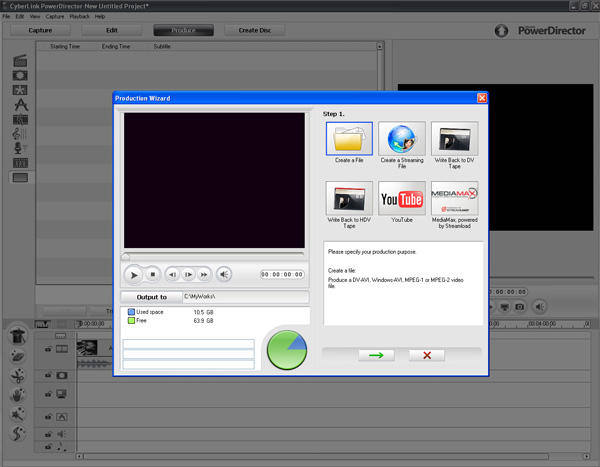Click the main preview snapshot camera icon

(519, 307)
